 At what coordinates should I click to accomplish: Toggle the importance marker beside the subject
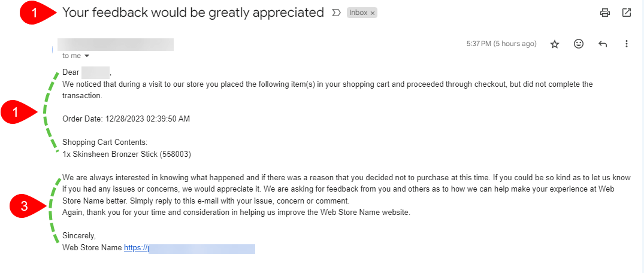point(336,13)
